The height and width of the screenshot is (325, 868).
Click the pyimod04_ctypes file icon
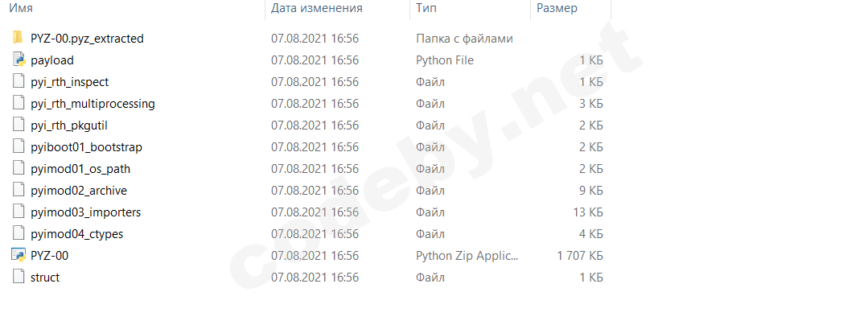coord(19,233)
